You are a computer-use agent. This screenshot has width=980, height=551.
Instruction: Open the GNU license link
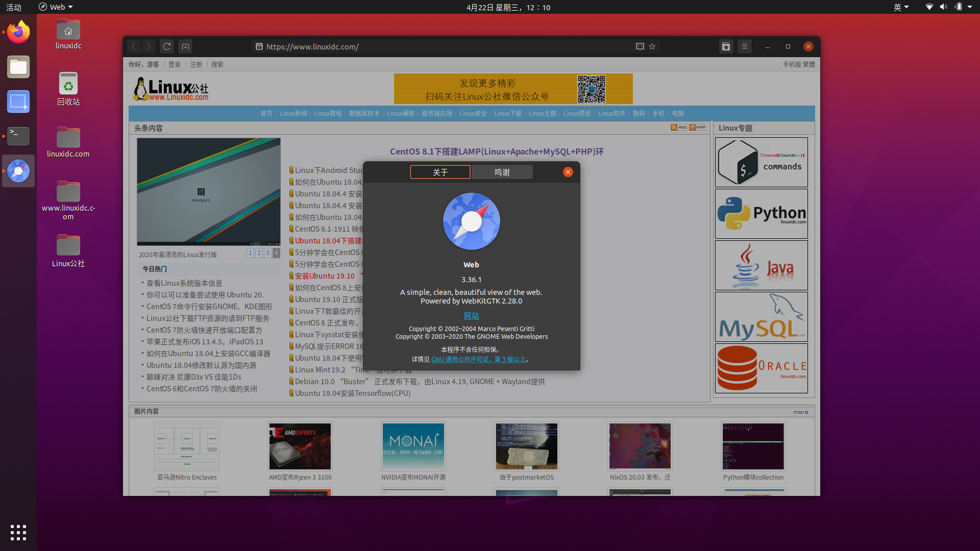[478, 360]
